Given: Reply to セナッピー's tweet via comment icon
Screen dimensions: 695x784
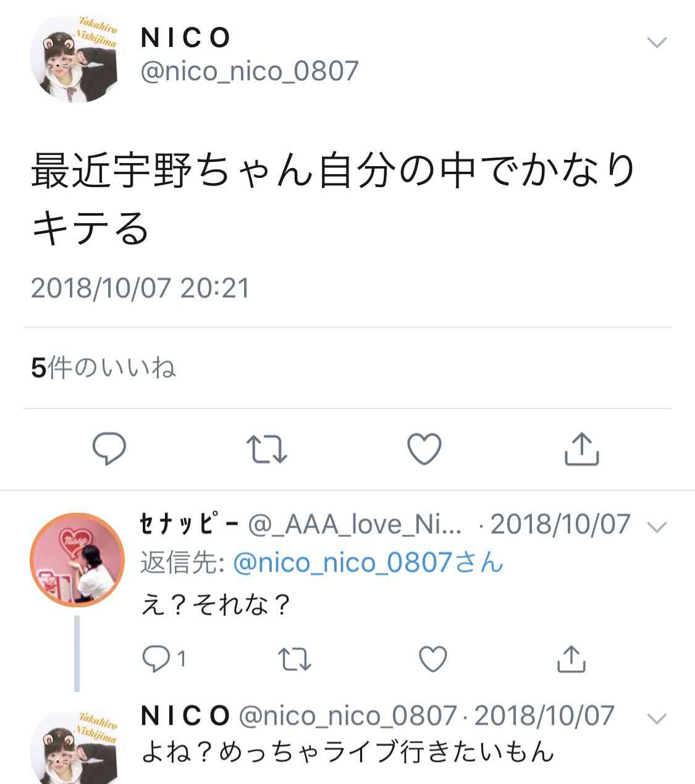Looking at the screenshot, I should click(156, 659).
